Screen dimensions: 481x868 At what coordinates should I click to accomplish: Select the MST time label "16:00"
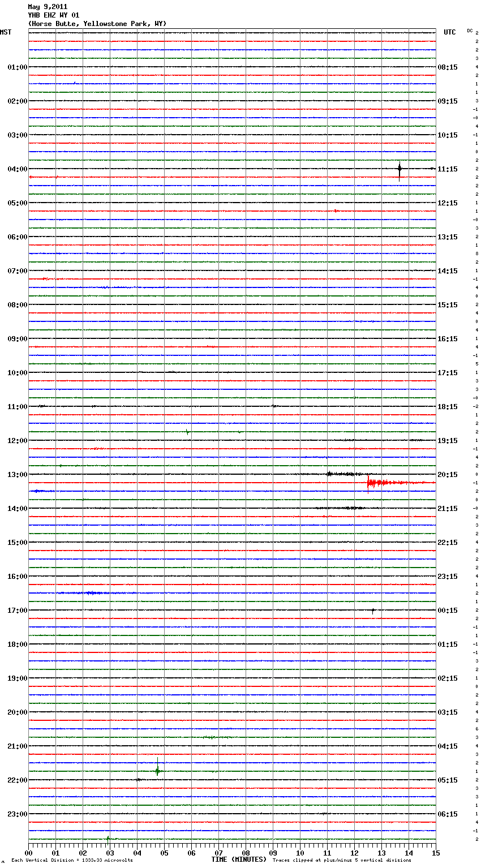tap(17, 577)
